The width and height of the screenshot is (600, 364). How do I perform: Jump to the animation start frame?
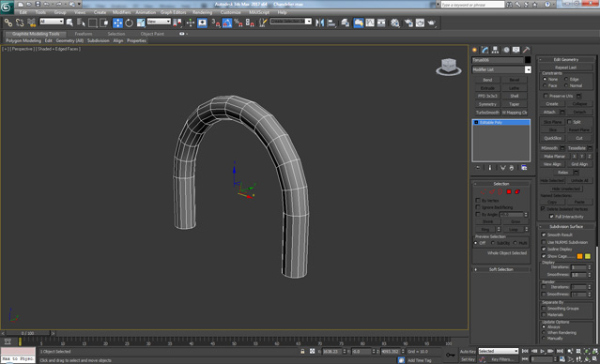click(x=526, y=351)
